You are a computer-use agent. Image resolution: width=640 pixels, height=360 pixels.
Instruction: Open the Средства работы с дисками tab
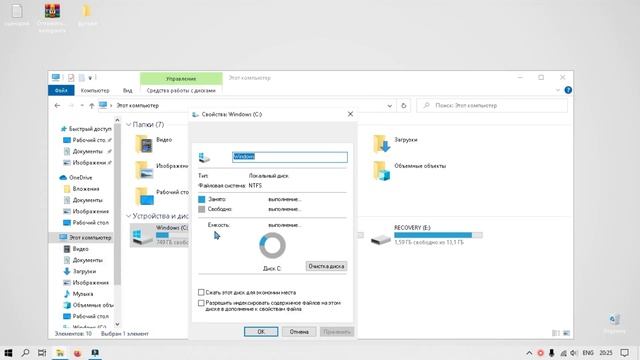pyautogui.click(x=181, y=90)
